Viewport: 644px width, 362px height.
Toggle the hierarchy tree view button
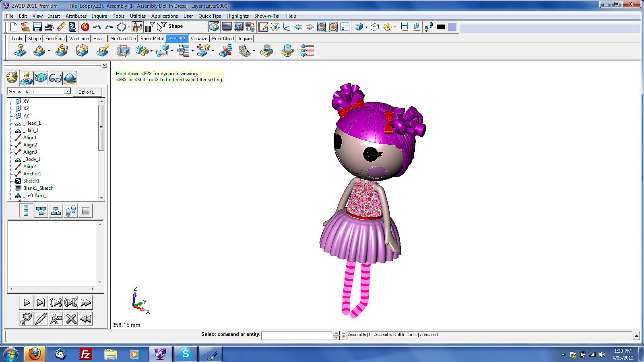coord(41,211)
